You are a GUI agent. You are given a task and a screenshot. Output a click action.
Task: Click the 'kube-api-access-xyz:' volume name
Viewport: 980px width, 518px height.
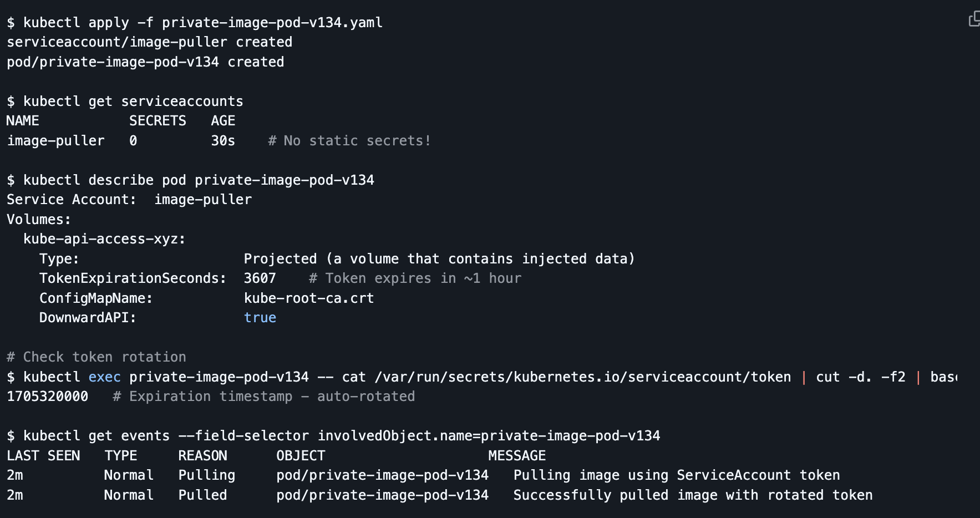(x=104, y=239)
